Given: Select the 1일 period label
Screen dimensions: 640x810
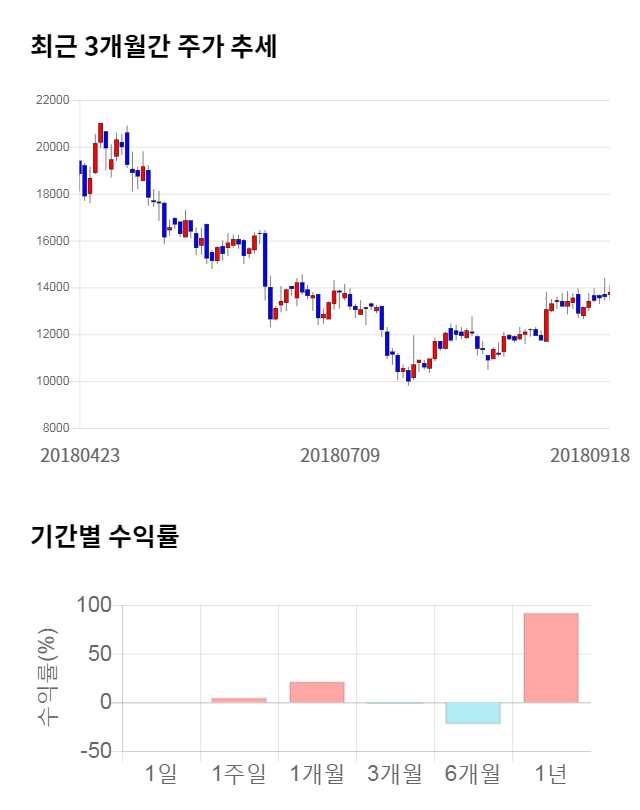Looking at the screenshot, I should coord(160,773).
